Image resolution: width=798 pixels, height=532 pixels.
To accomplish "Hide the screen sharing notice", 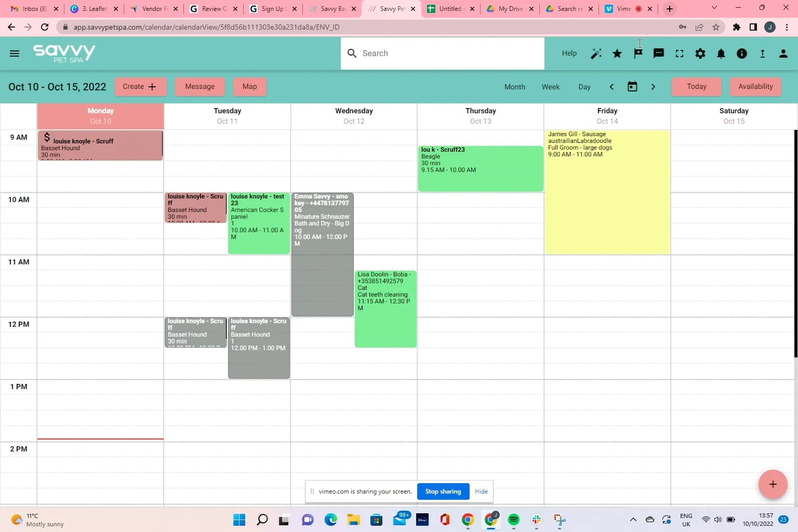I will (481, 491).
